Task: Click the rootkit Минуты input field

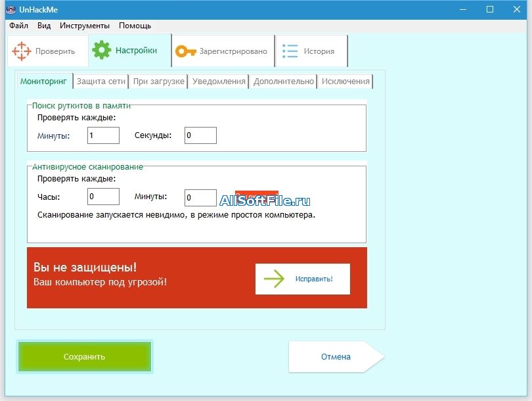Action: (x=104, y=135)
